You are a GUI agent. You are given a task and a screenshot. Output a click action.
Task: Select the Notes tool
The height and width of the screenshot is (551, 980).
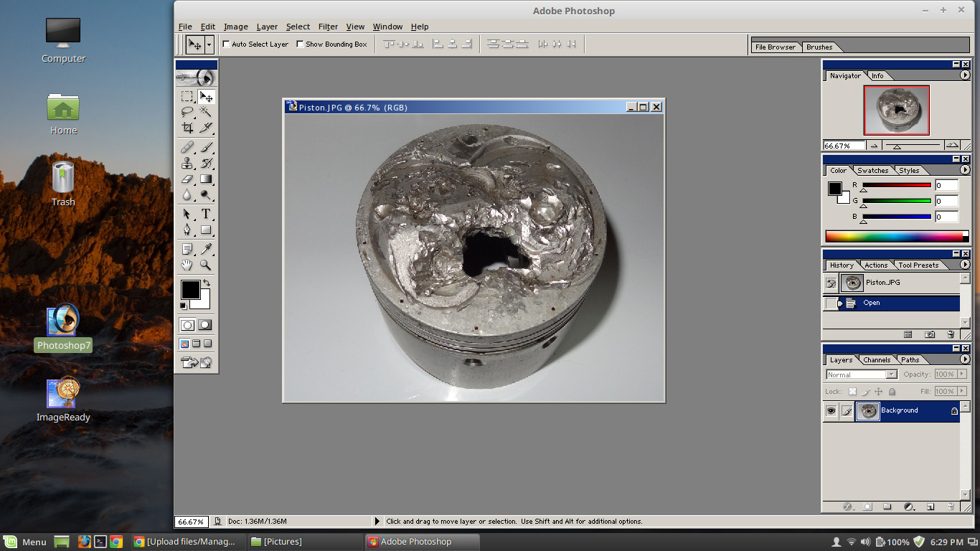coord(187,249)
